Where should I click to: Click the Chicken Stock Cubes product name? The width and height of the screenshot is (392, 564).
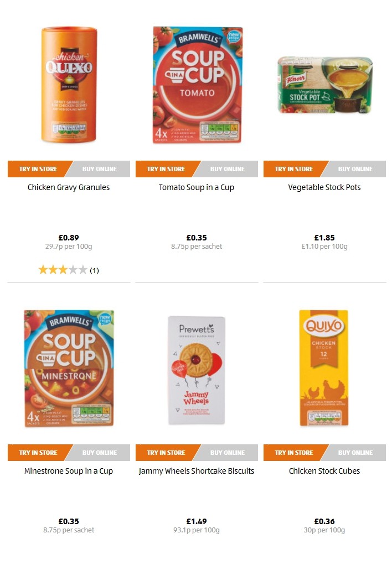[324, 471]
